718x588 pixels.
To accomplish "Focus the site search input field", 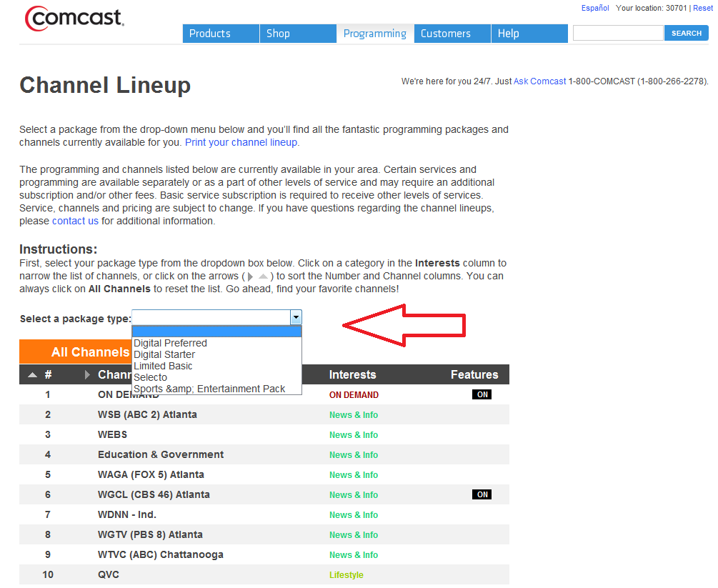I will [618, 33].
